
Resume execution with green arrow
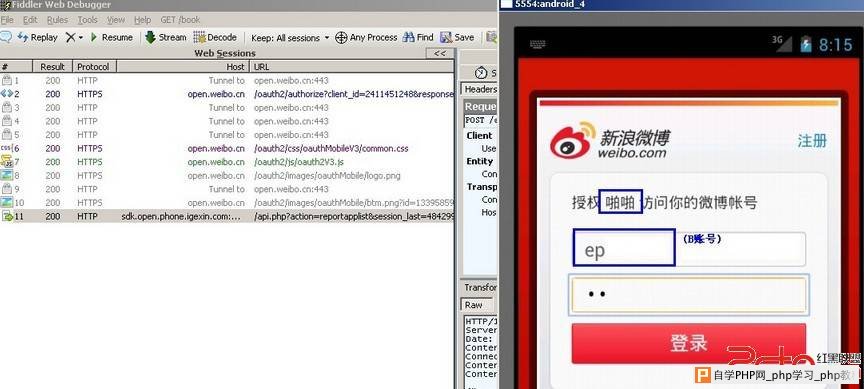pos(111,37)
